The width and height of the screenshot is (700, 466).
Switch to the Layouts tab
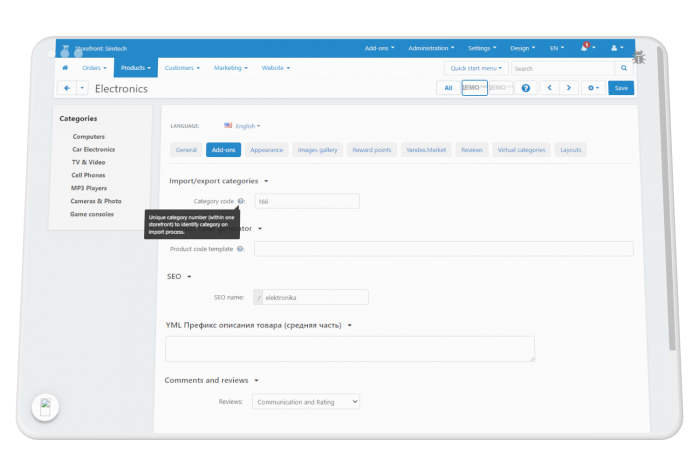coord(571,150)
